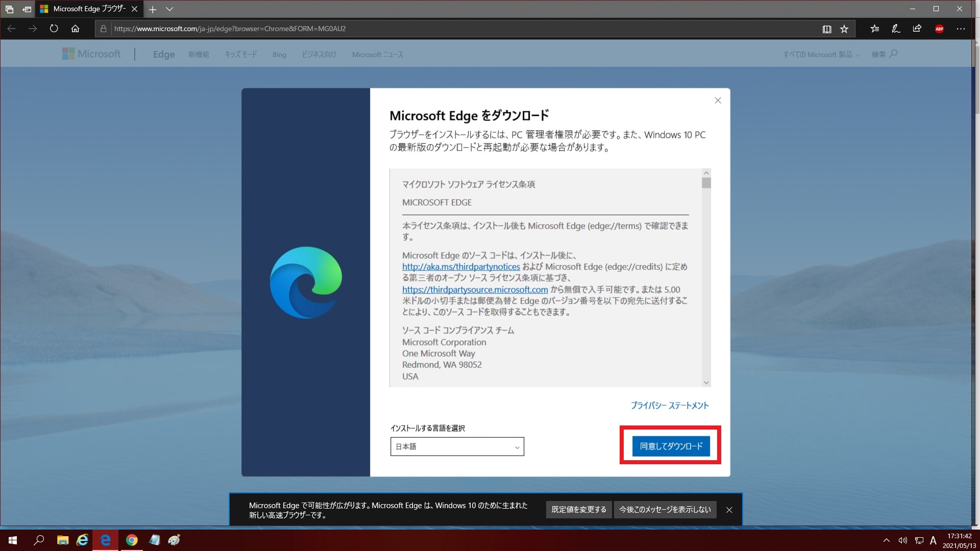
Task: Open the Bing header link
Action: tap(279, 55)
